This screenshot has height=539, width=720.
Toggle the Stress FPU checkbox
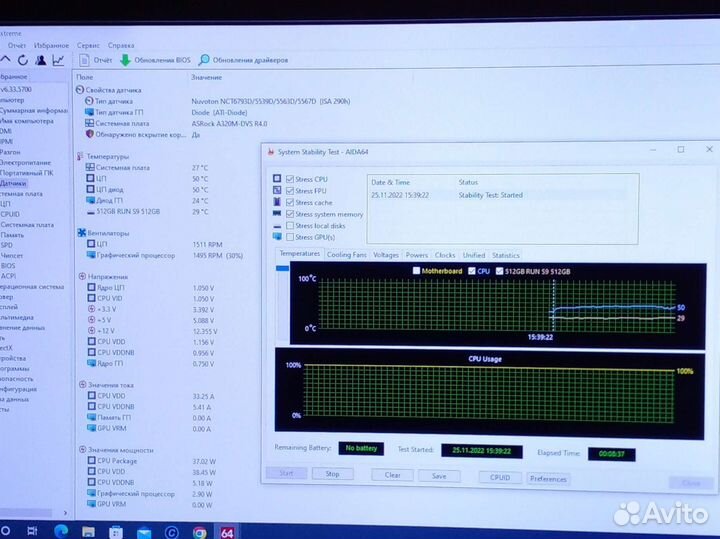(290, 191)
